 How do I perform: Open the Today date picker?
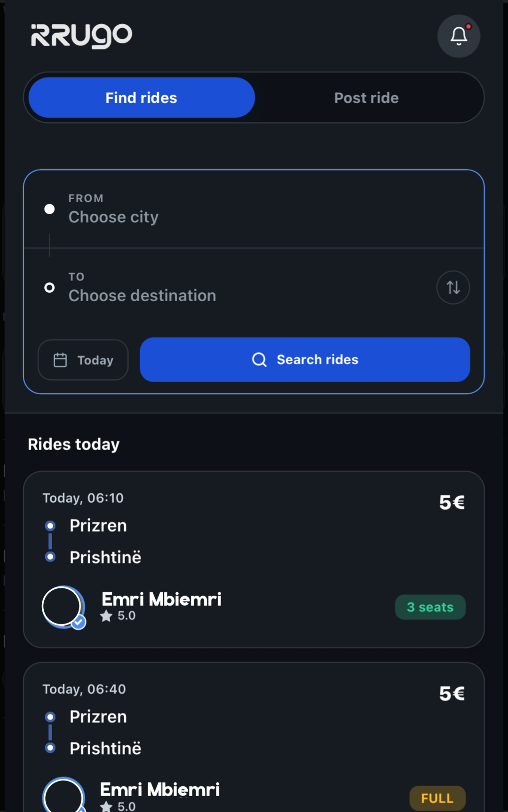tap(83, 360)
